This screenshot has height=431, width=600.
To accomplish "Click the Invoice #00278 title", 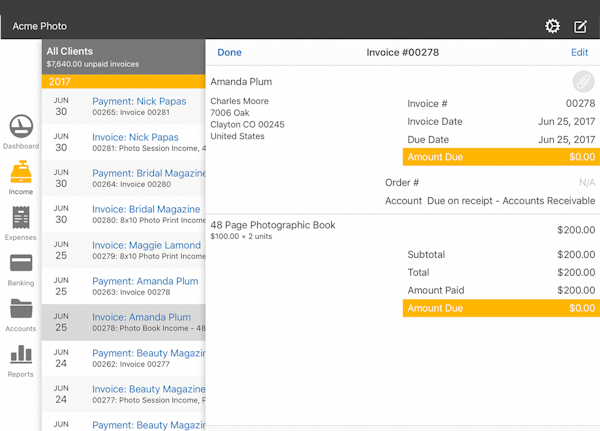I will 403,52.
